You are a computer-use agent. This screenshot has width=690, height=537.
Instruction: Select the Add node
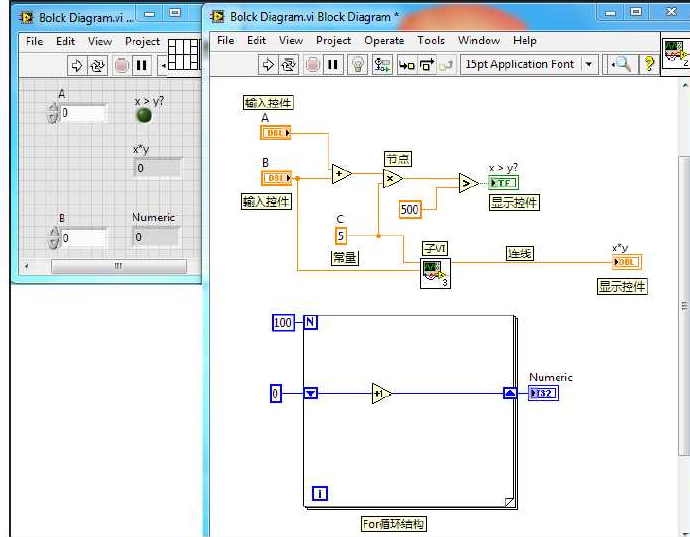341,174
